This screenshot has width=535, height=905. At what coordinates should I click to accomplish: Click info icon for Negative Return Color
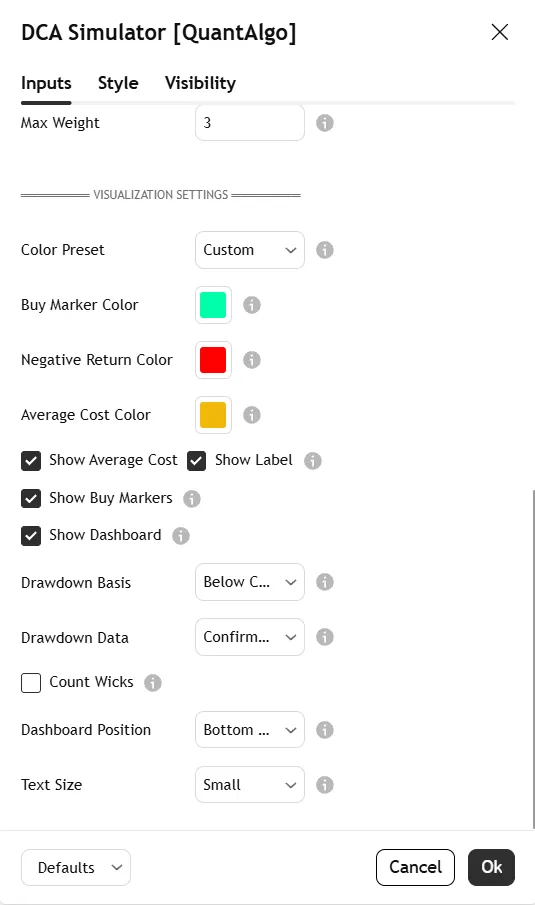pyautogui.click(x=252, y=360)
